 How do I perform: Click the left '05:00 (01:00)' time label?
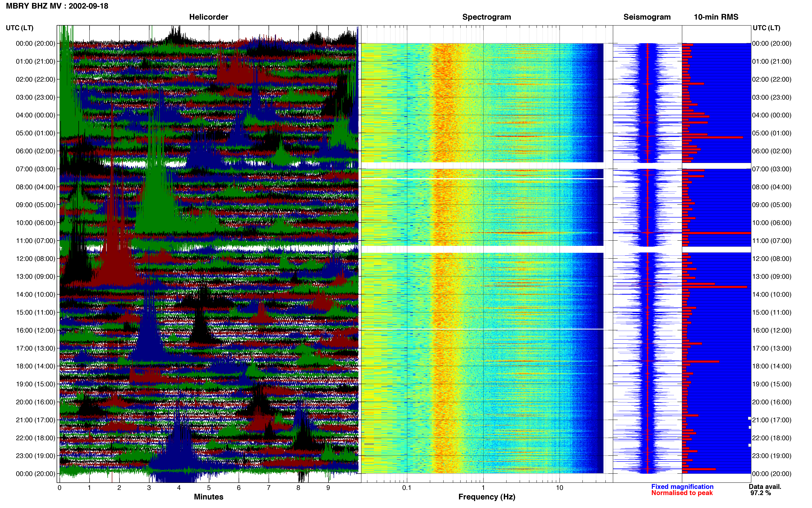point(36,133)
